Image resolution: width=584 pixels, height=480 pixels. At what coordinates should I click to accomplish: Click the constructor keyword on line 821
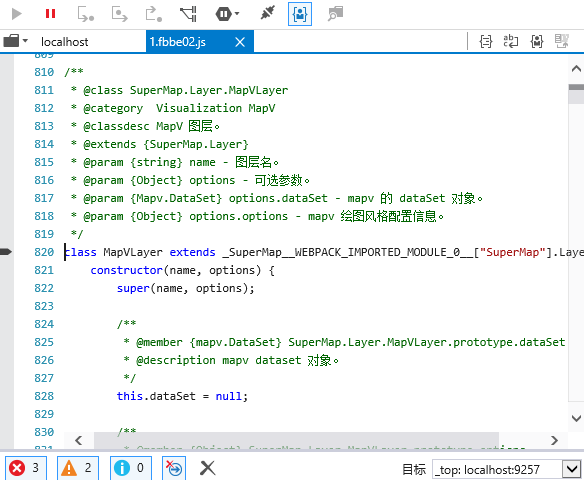[x=126, y=270]
